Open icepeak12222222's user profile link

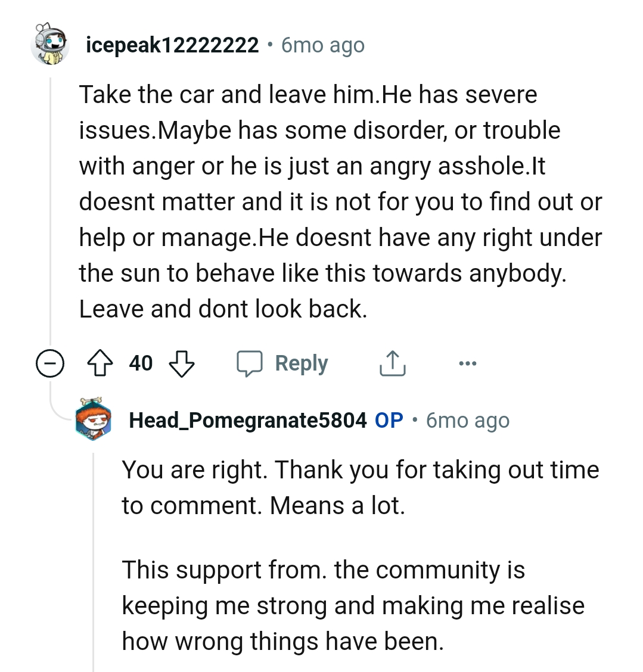pyautogui.click(x=172, y=45)
